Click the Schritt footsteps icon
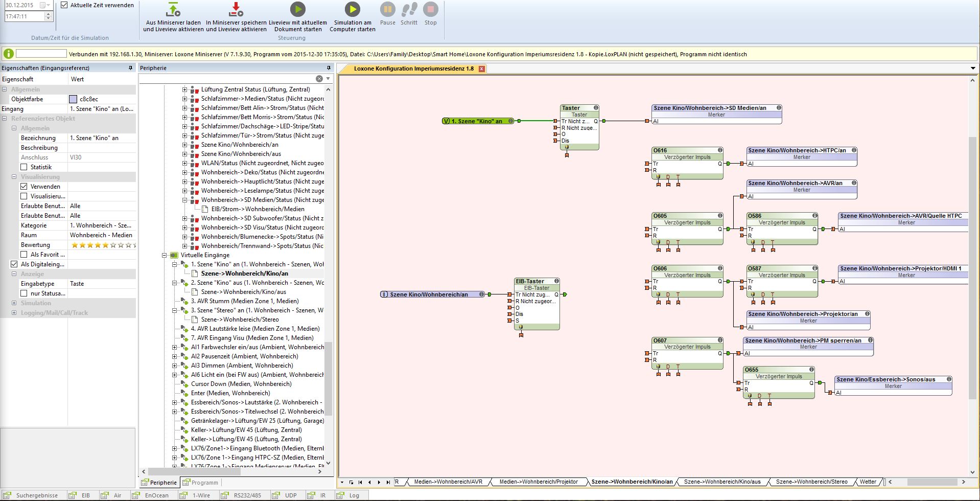The height and width of the screenshot is (501, 980). coord(409,9)
